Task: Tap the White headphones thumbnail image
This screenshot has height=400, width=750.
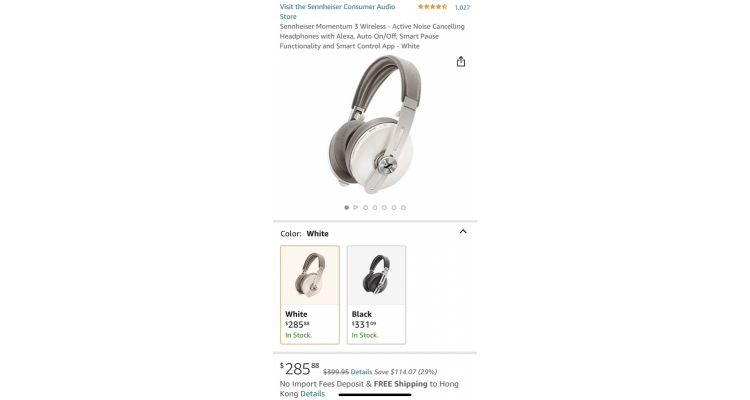Action: click(x=310, y=275)
